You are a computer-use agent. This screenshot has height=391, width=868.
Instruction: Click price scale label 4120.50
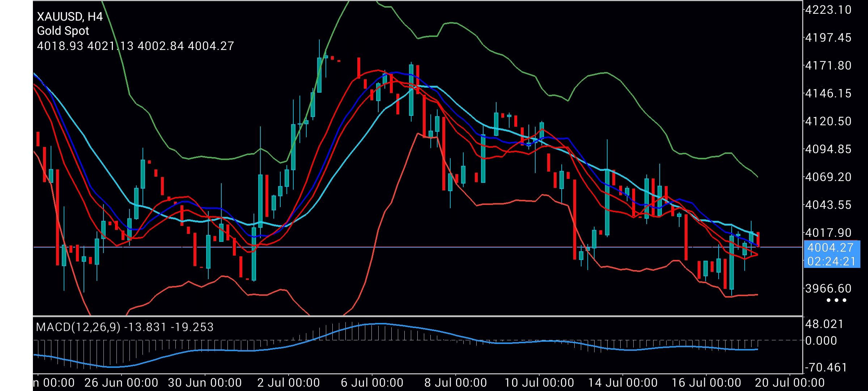coord(828,121)
